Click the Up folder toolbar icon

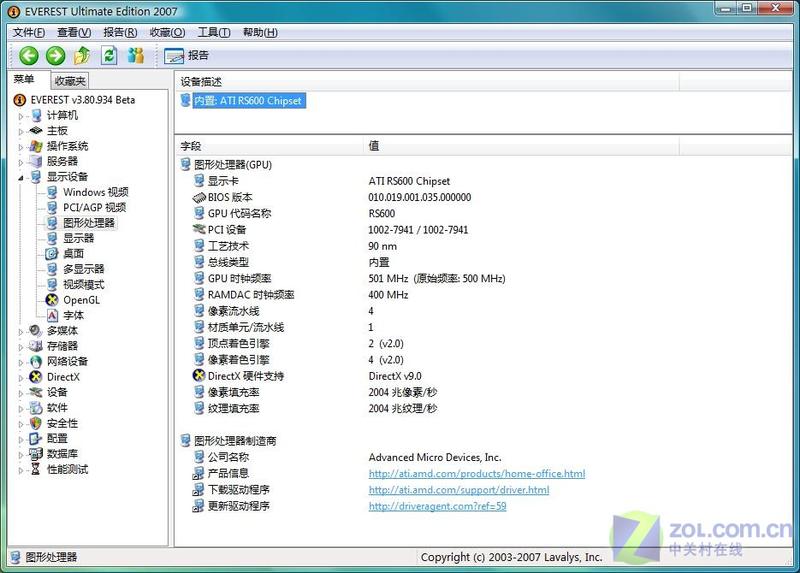click(82, 56)
